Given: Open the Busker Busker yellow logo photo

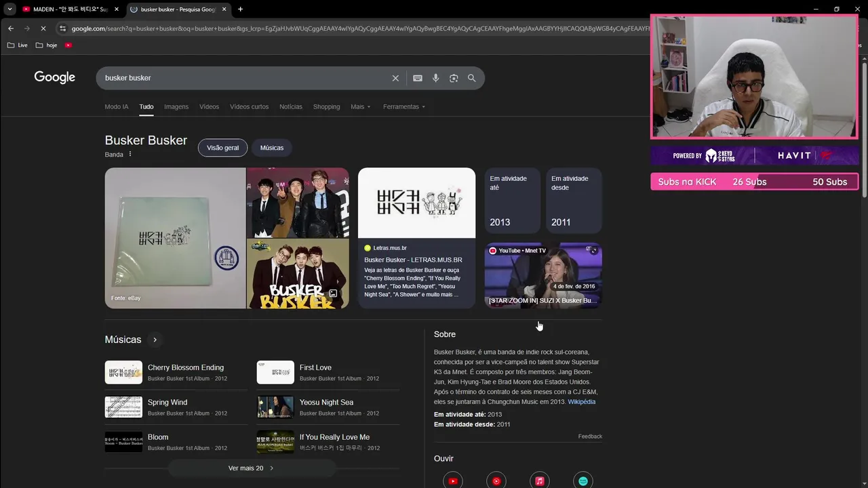Looking at the screenshot, I should click(298, 274).
